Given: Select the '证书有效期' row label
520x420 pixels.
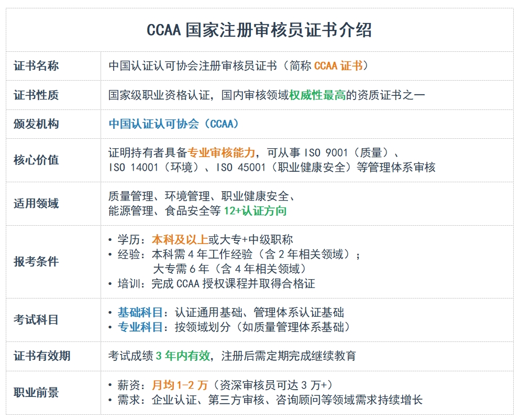Looking at the screenshot, I should [x=42, y=356].
